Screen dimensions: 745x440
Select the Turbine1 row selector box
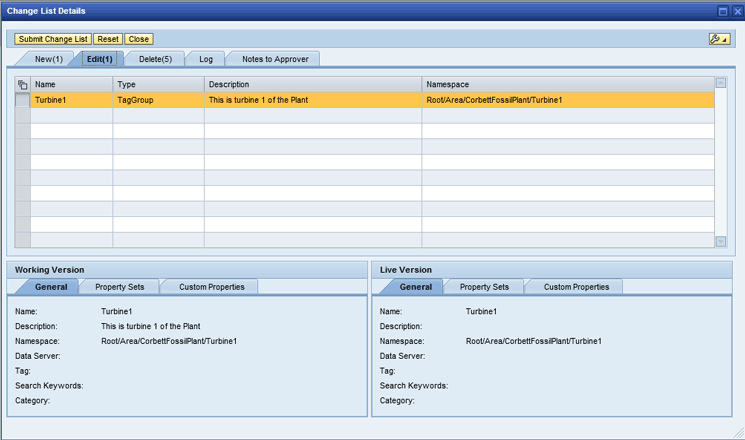[22, 100]
